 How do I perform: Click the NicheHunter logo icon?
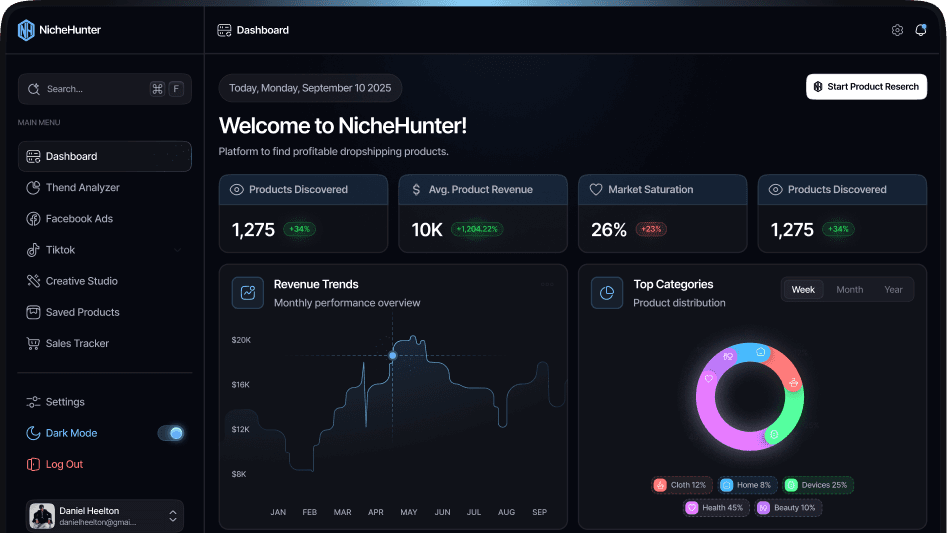point(26,30)
